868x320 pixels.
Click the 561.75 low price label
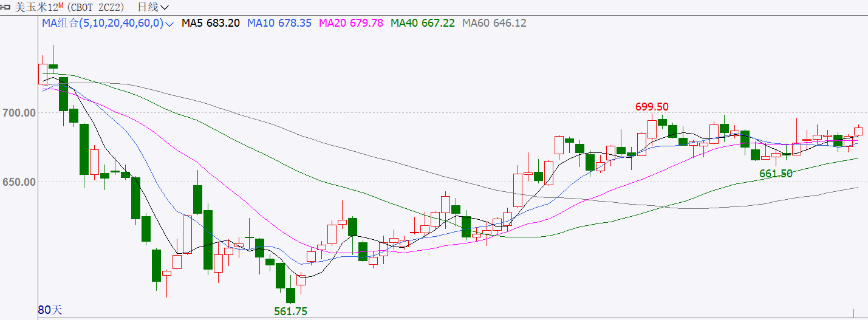click(290, 311)
